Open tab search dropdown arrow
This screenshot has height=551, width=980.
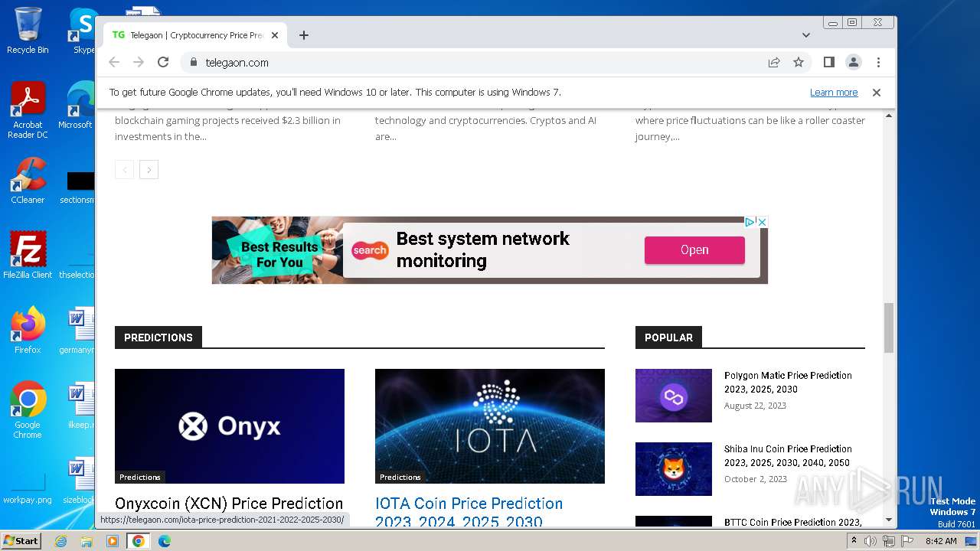click(806, 35)
